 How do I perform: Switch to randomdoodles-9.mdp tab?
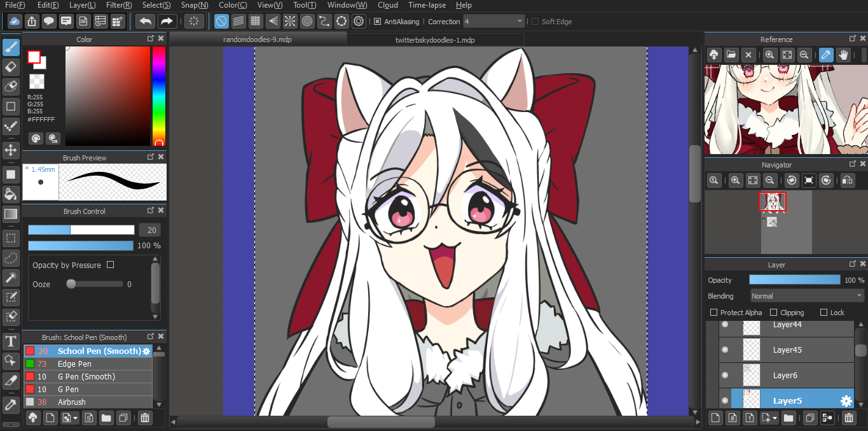click(x=258, y=39)
